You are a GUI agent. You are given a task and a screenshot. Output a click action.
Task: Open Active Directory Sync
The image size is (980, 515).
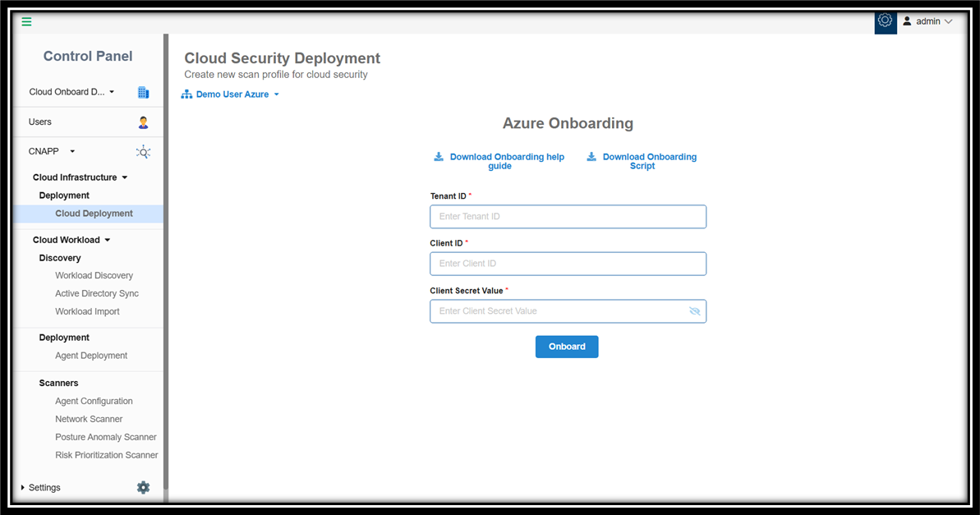pos(97,294)
